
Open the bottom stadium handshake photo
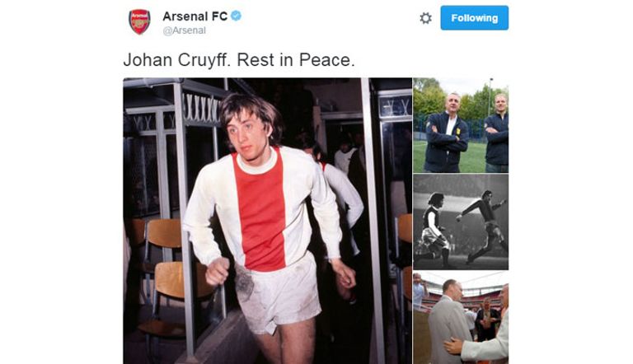point(461,318)
